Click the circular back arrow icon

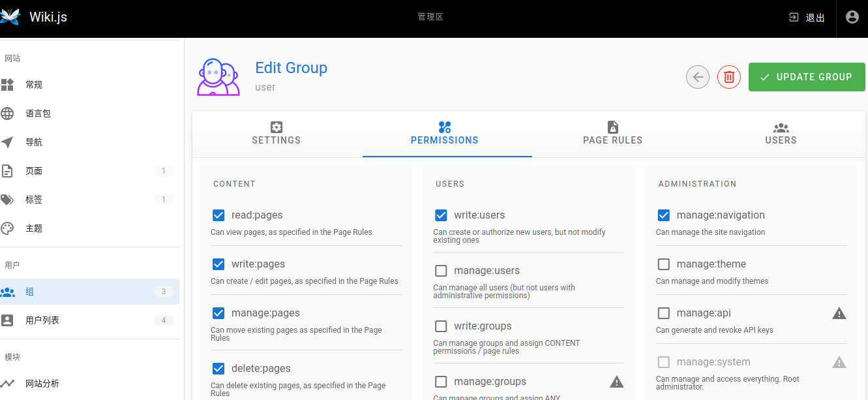pyautogui.click(x=697, y=76)
